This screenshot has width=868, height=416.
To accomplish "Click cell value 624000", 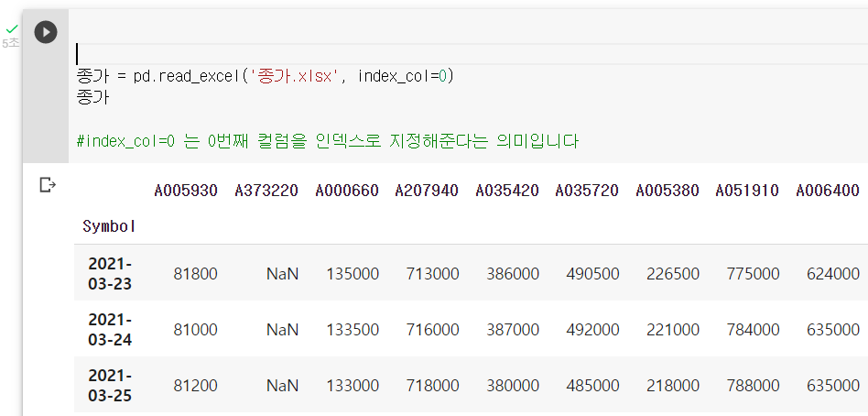I will [833, 274].
